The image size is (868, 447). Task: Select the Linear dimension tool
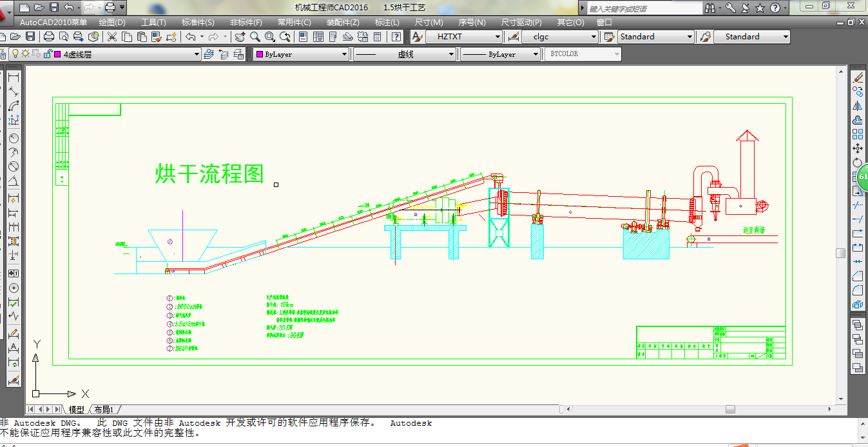14,78
